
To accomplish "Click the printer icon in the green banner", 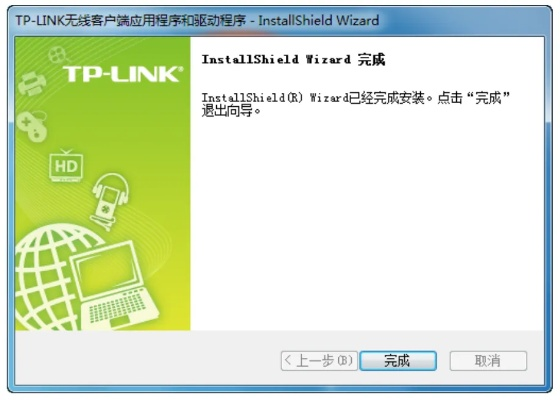I will pyautogui.click(x=32, y=83).
